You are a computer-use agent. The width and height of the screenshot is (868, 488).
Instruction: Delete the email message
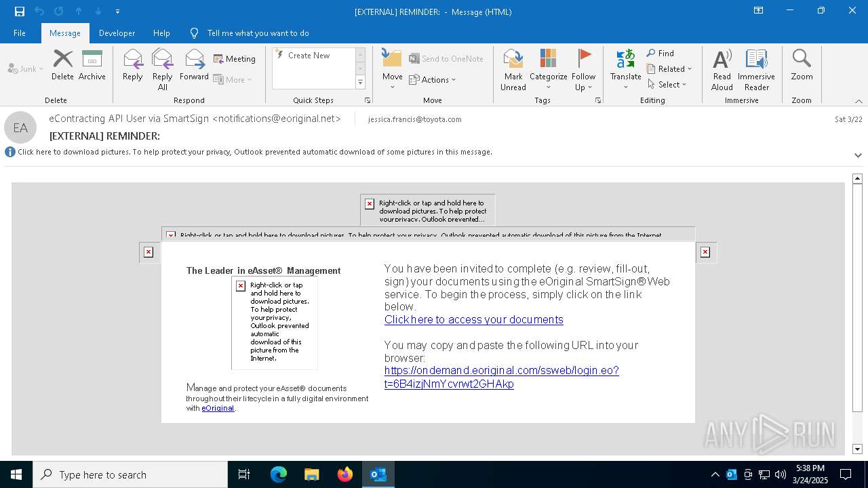click(x=62, y=65)
